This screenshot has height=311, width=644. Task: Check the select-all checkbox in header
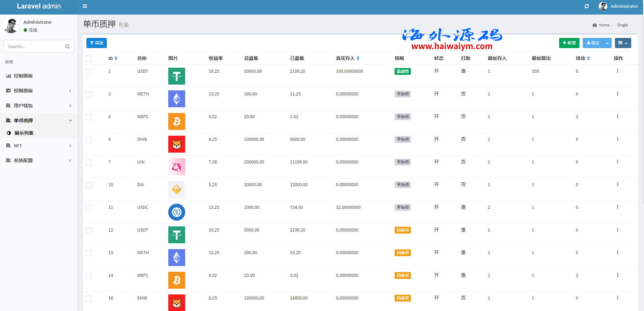[x=89, y=59]
